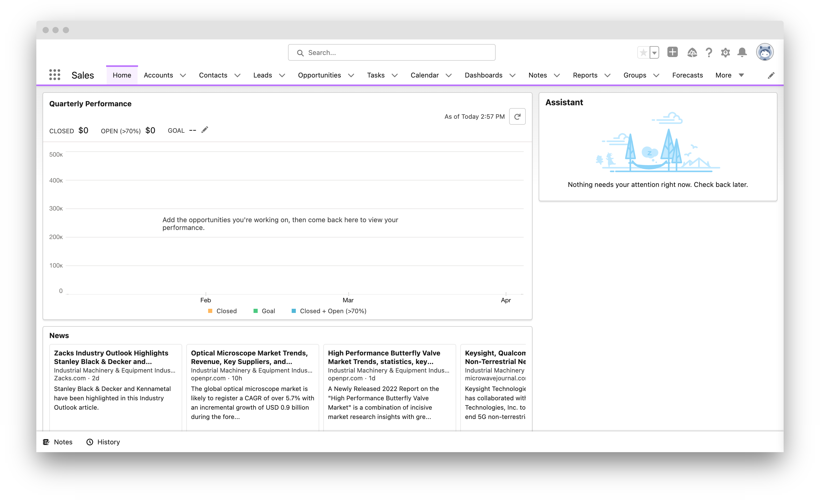Click the notifications bell icon
This screenshot has height=504, width=820.
pos(742,52)
